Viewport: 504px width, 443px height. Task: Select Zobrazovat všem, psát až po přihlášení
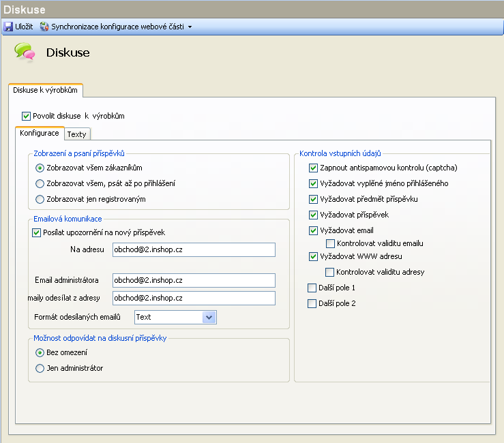click(40, 183)
